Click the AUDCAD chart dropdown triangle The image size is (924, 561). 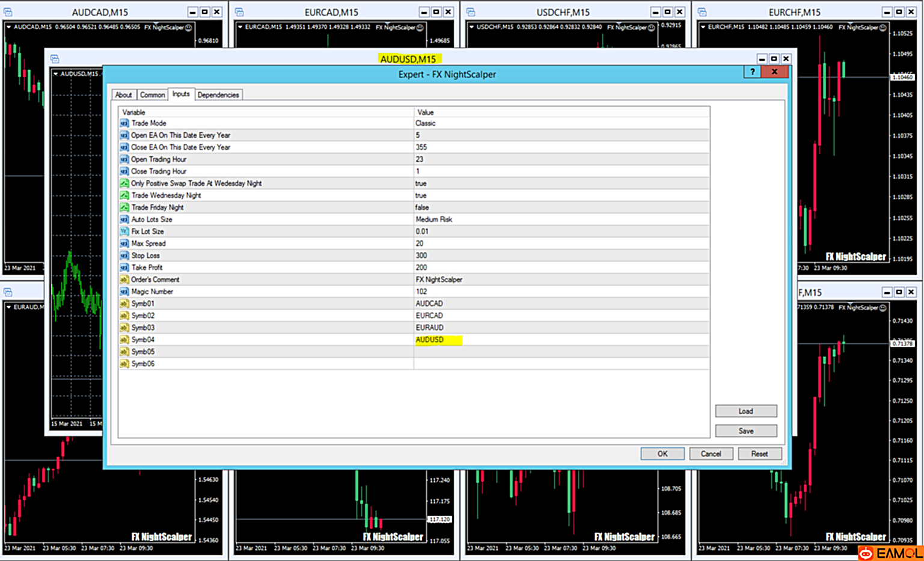(x=9, y=27)
